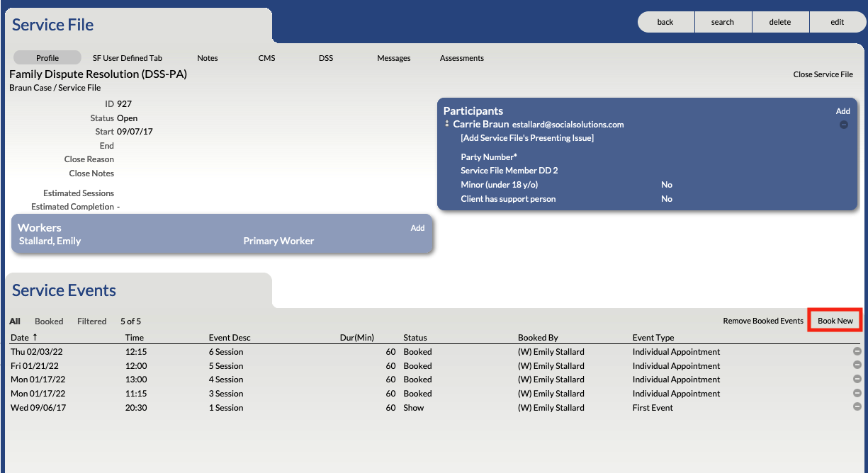Screen dimensions: 868x473
Task: Select the 3 Session event description
Action: pyautogui.click(x=226, y=394)
